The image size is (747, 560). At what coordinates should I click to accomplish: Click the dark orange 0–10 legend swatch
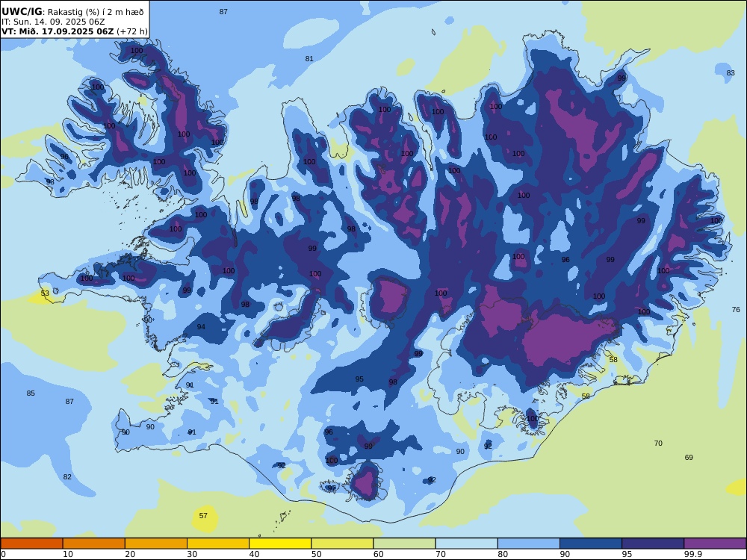(31, 544)
